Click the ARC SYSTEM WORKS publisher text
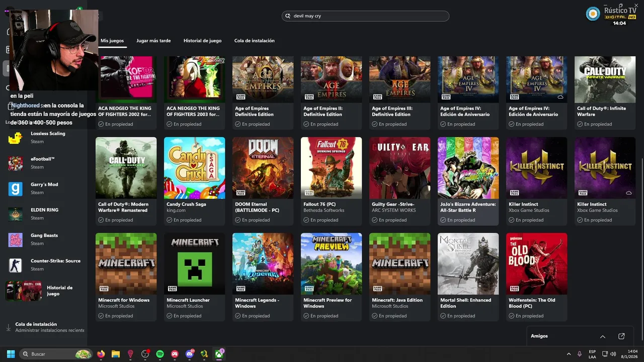 click(x=394, y=210)
